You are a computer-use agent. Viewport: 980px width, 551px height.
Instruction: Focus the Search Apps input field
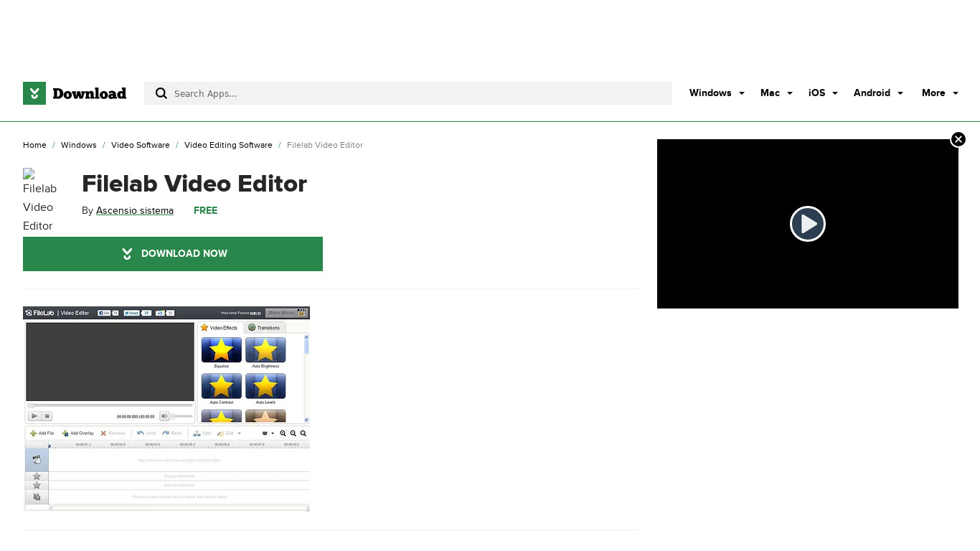(408, 93)
